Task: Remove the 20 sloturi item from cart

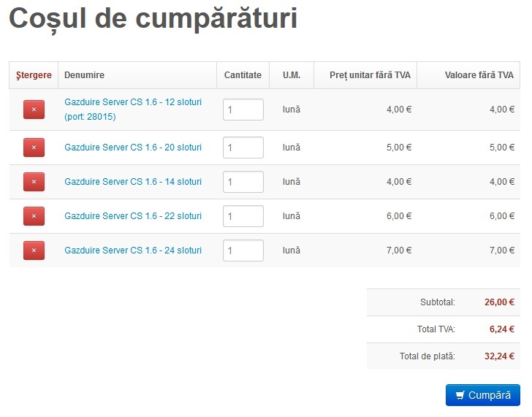Action: coord(34,148)
